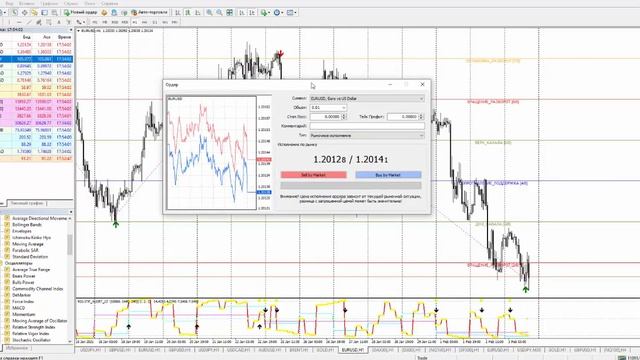Image resolution: width=640 pixels, height=360 pixels.
Task: Select Parabolic SAR in Navigator
Action: (25, 250)
